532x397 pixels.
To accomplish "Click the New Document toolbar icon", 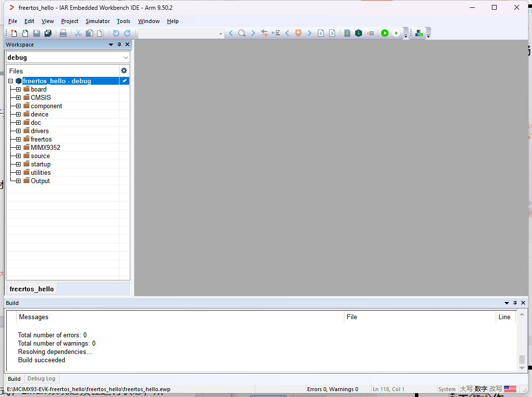I will coord(14,33).
